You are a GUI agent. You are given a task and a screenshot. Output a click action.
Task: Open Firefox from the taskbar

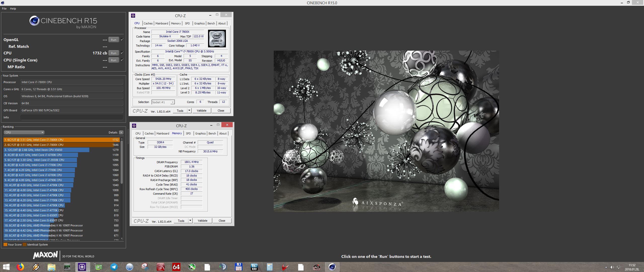point(20,267)
